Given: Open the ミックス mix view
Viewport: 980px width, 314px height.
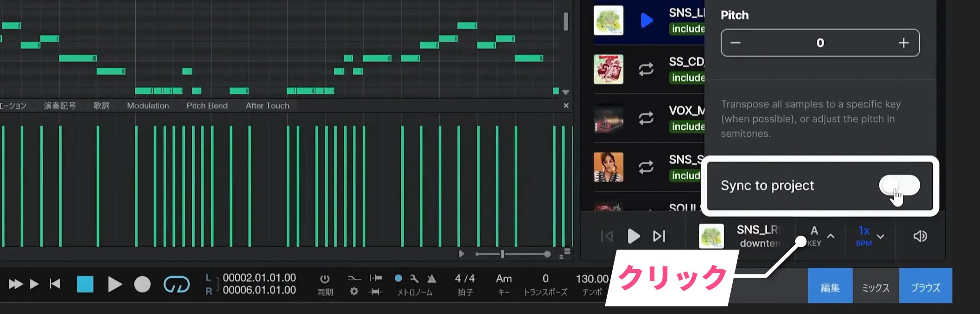Looking at the screenshot, I should [875, 287].
